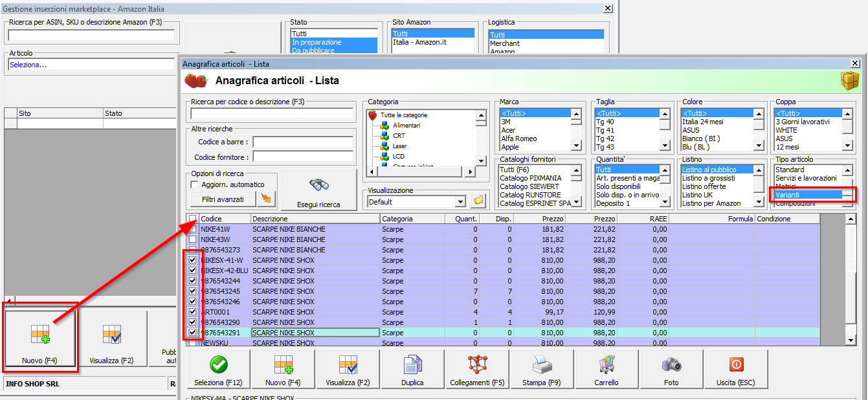Click Visualizza (F2) in the Anagrafica articoli window
868x400 pixels.
click(348, 370)
